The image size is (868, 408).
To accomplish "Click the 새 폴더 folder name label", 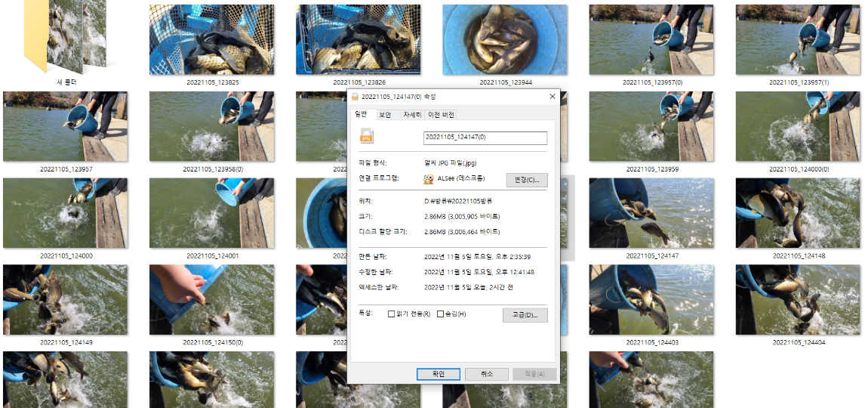I will click(66, 82).
